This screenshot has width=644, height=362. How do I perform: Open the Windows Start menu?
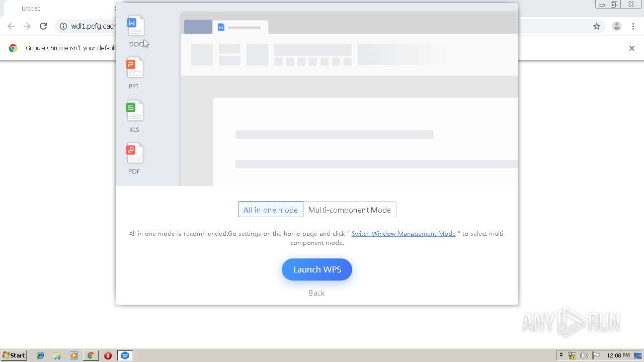pyautogui.click(x=14, y=355)
